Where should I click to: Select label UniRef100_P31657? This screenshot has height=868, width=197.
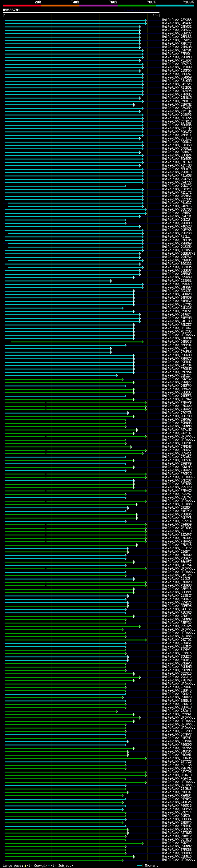[x=177, y=61]
